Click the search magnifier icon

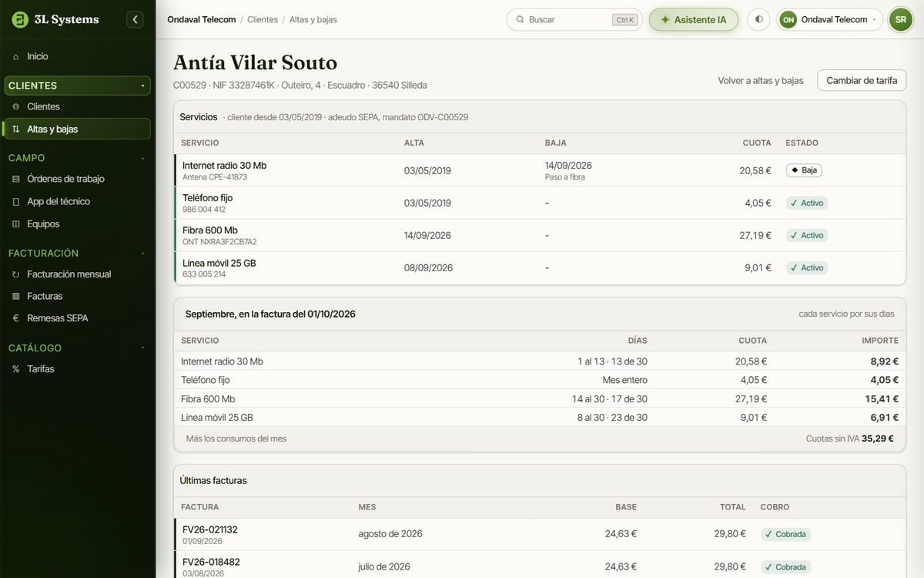point(520,19)
